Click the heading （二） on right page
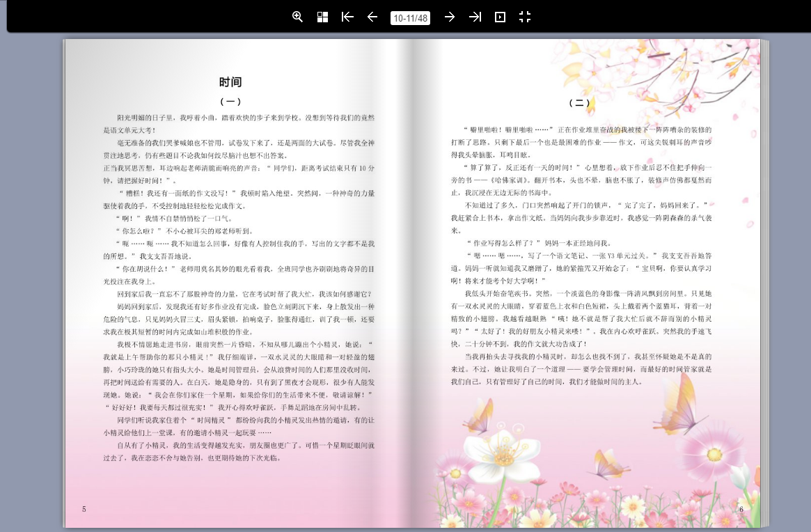Image resolution: width=811 pixels, height=532 pixels. [579, 102]
